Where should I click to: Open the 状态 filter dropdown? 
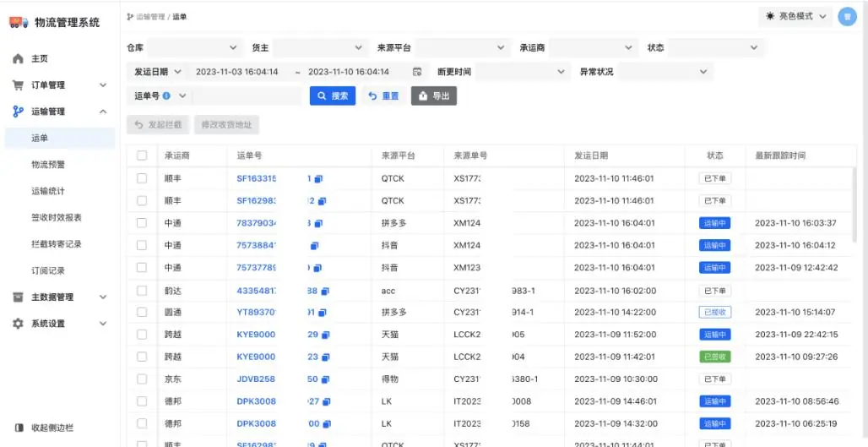(716, 48)
